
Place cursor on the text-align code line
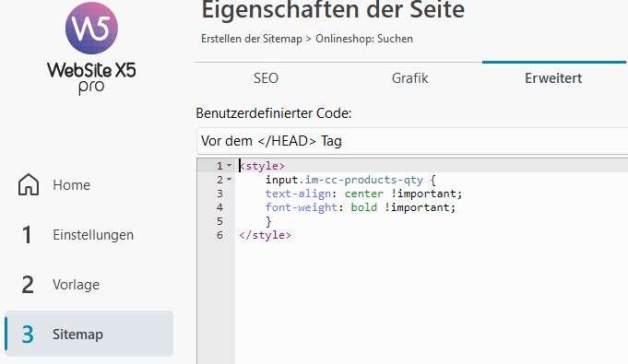pos(363,194)
